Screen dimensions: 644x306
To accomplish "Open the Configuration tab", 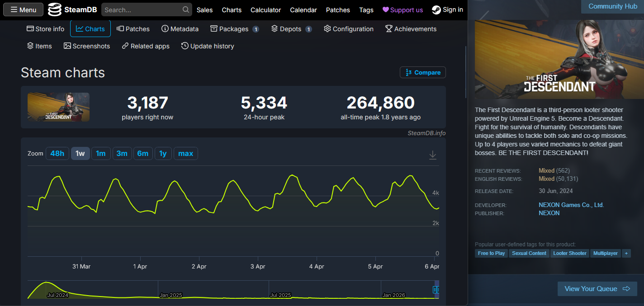I will click(x=349, y=29).
